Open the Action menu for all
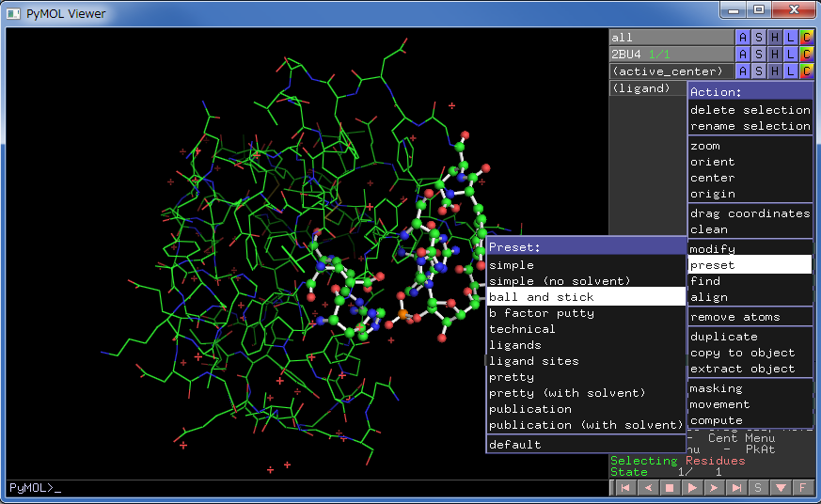The height and width of the screenshot is (504, 821). pos(742,38)
